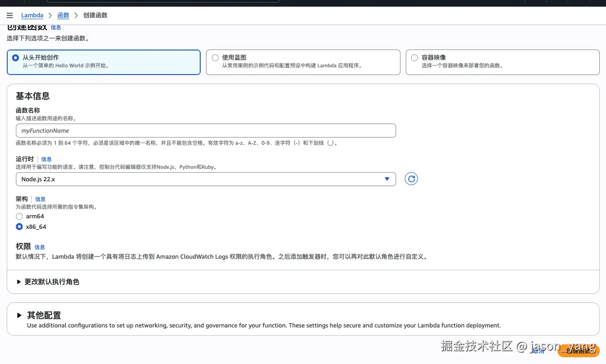Choose the x86_64 architecture
Image resolution: width=606 pixels, height=364 pixels.
[19, 226]
